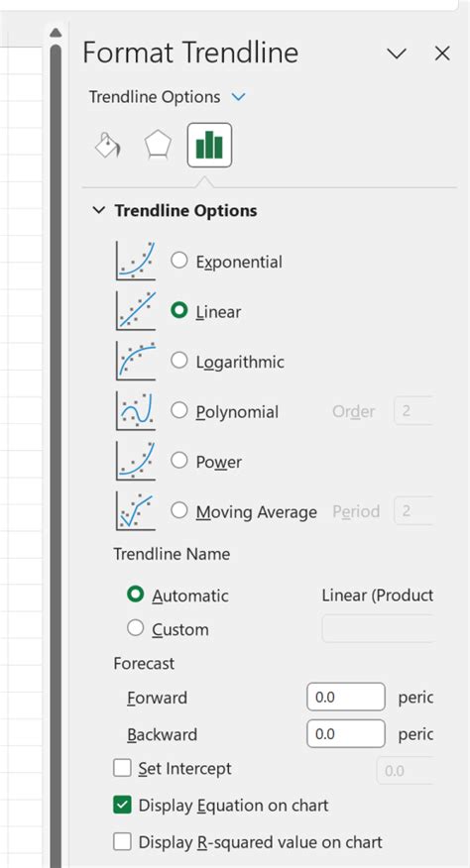The image size is (470, 868).
Task: Open the Fill & Line paint bucket tab
Action: tap(107, 145)
